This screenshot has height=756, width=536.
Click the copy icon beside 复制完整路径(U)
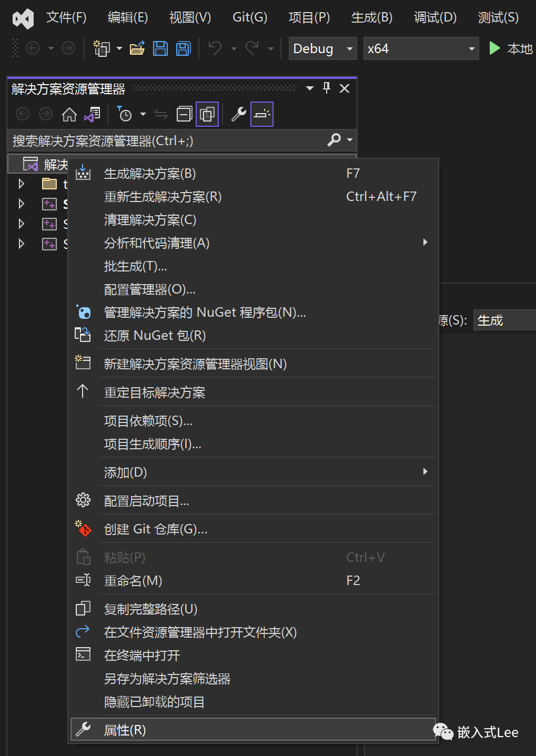(83, 608)
